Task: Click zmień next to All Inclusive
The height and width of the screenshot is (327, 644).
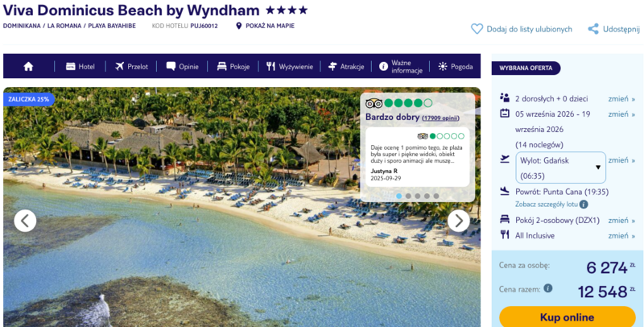Action: 621,235
